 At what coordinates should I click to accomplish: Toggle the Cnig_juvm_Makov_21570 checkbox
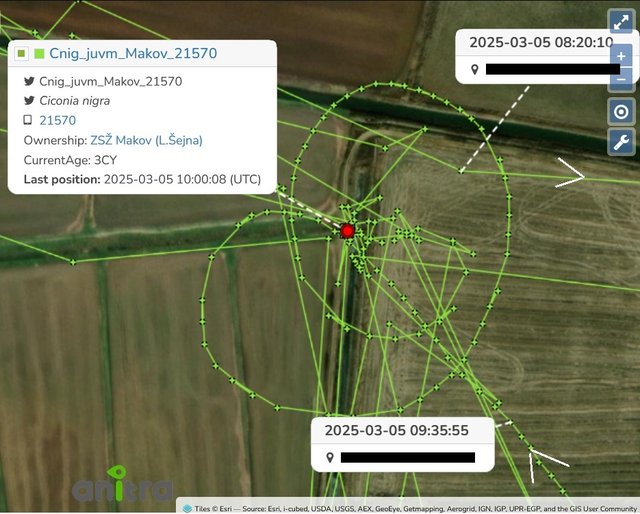pyautogui.click(x=21, y=53)
